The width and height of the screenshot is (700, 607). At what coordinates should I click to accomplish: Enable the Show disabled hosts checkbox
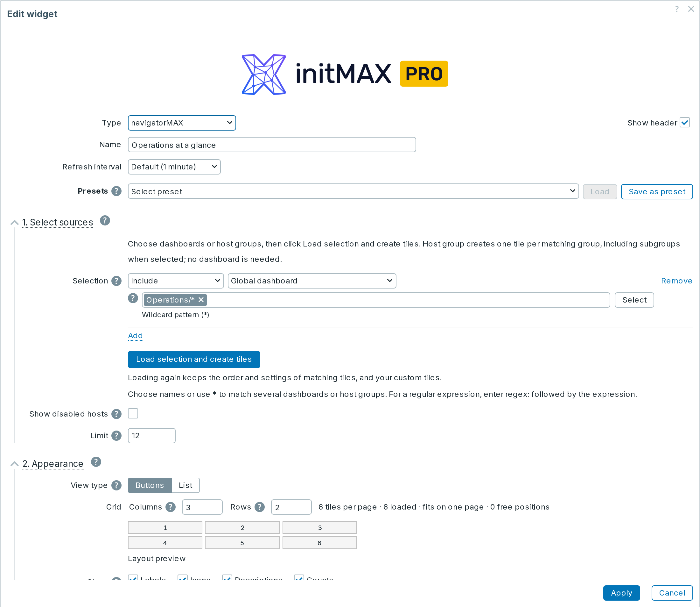(133, 414)
